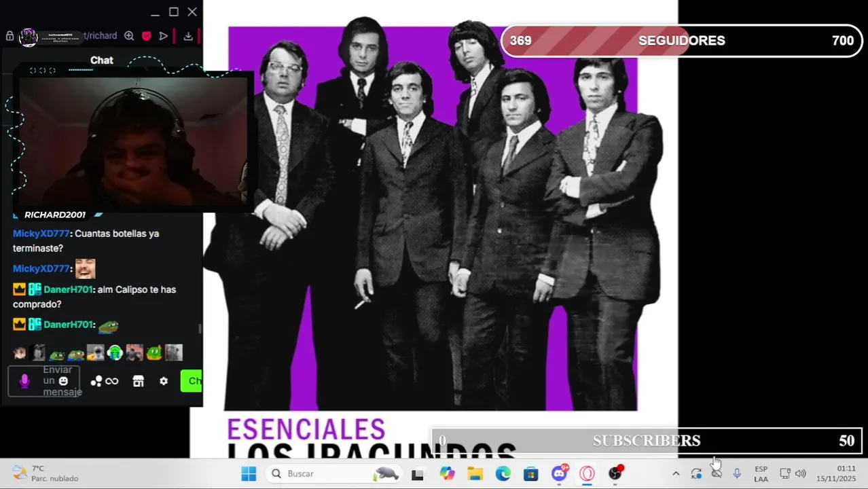Open weather widget showing 7°C Parc. nublado
The image size is (868, 489).
[x=46, y=474]
